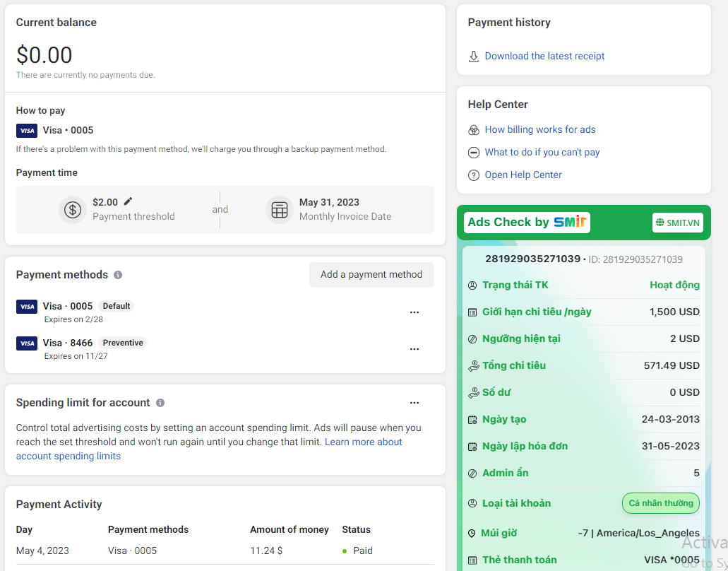Click the 1,500 USD daily limit value

(674, 312)
